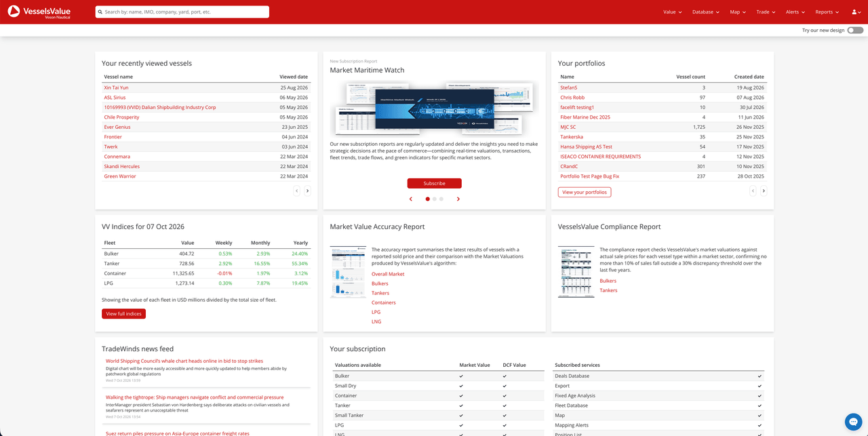Expand the Value menu

pyautogui.click(x=673, y=12)
